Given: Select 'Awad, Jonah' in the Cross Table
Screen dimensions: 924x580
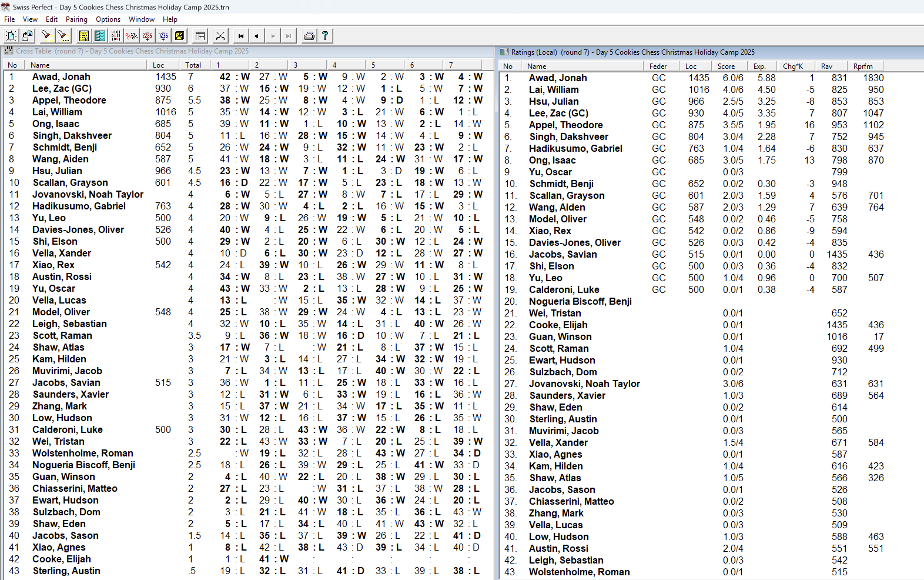Looking at the screenshot, I should point(61,76).
